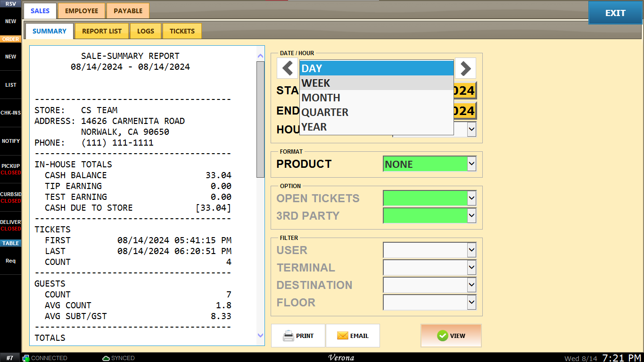Click NEW under the ORDER section
The image size is (644, 362).
10,57
